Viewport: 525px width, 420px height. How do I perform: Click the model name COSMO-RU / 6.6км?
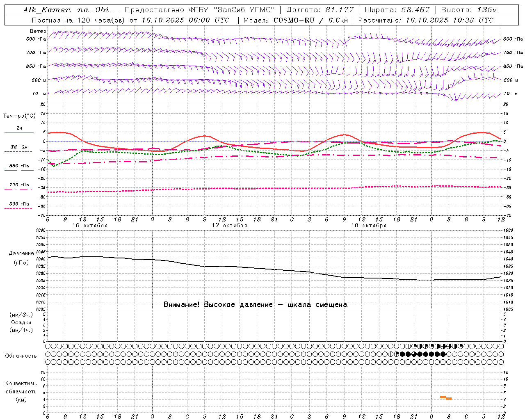click(311, 20)
